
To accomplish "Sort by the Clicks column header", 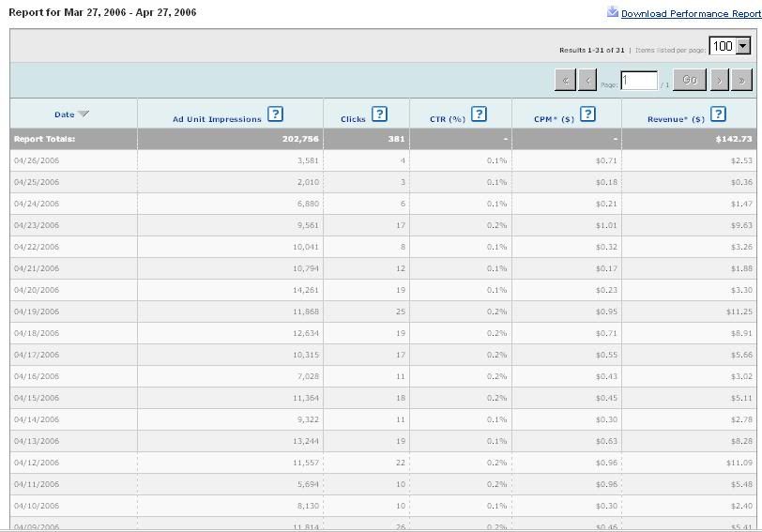I will click(353, 119).
